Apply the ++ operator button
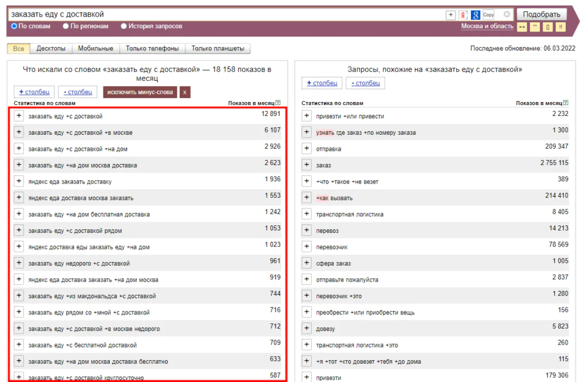The height and width of the screenshot is (382, 588). tap(522, 27)
